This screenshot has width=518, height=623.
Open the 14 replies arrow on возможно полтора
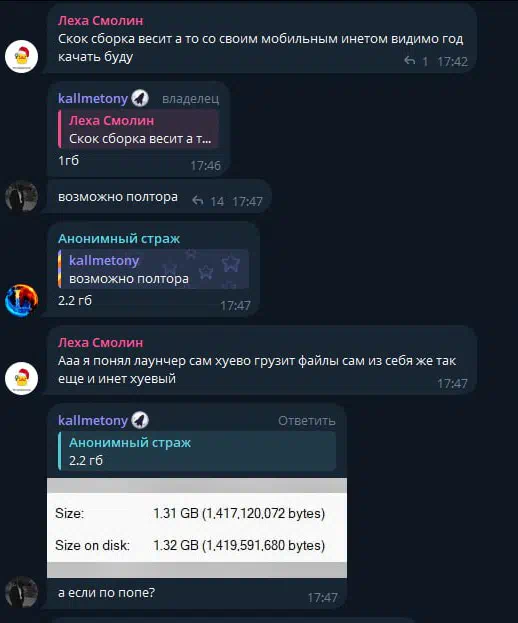[x=198, y=201]
